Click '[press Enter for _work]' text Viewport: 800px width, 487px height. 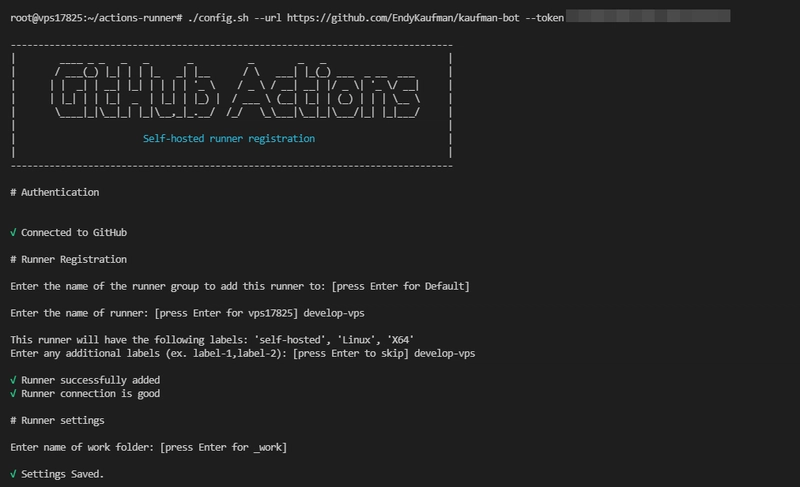tap(223, 447)
